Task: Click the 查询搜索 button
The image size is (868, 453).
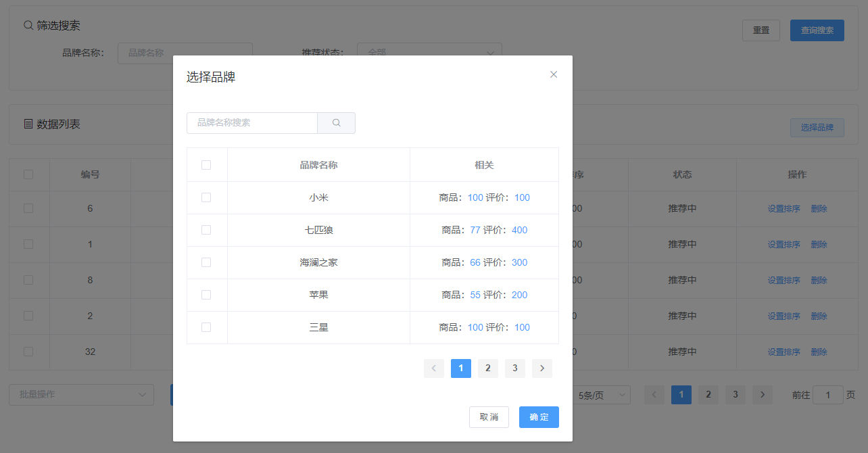Action: tap(817, 30)
